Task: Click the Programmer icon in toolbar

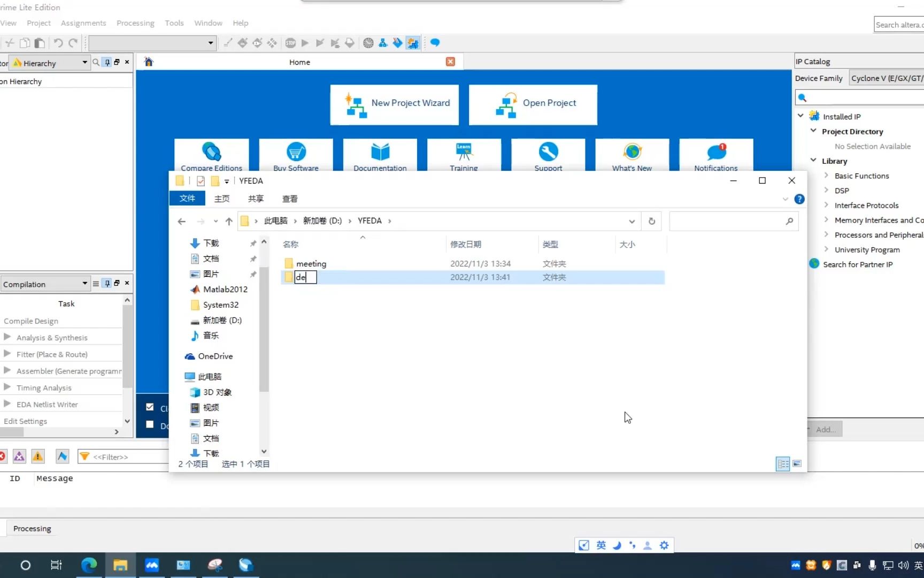Action: click(x=397, y=43)
